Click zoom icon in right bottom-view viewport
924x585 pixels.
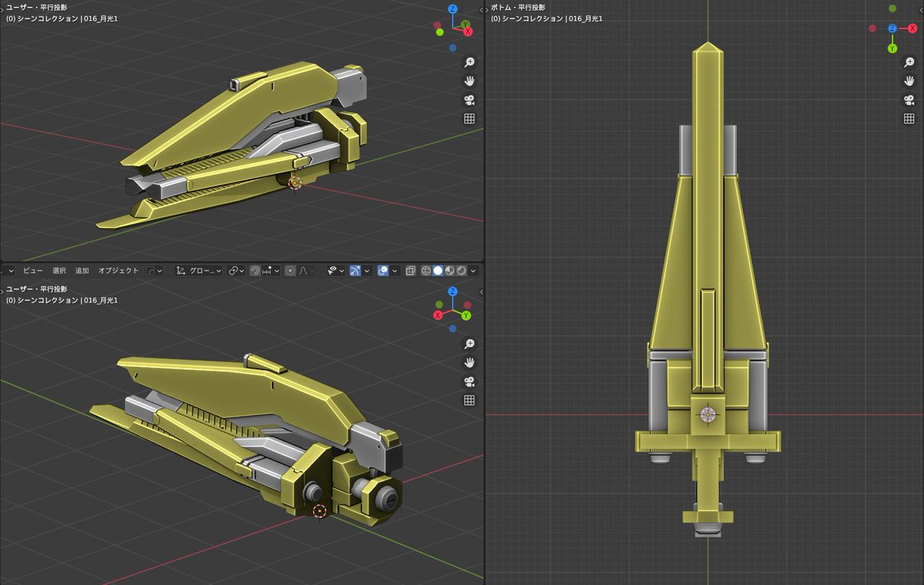909,62
